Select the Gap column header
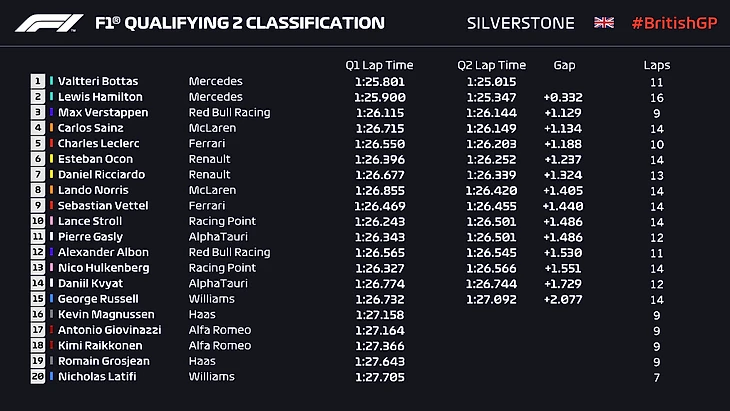Screen dimensions: 730x411 point(564,65)
